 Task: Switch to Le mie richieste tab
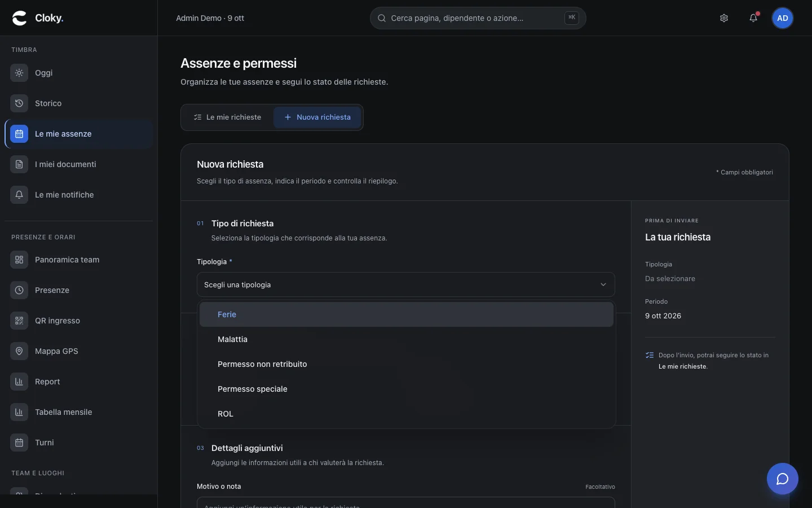tap(228, 117)
